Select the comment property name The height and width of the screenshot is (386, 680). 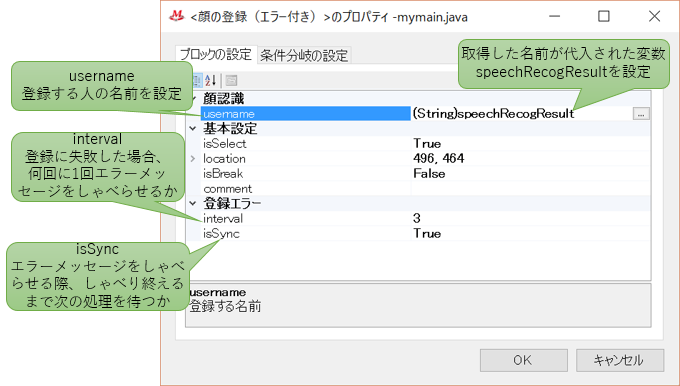(228, 189)
